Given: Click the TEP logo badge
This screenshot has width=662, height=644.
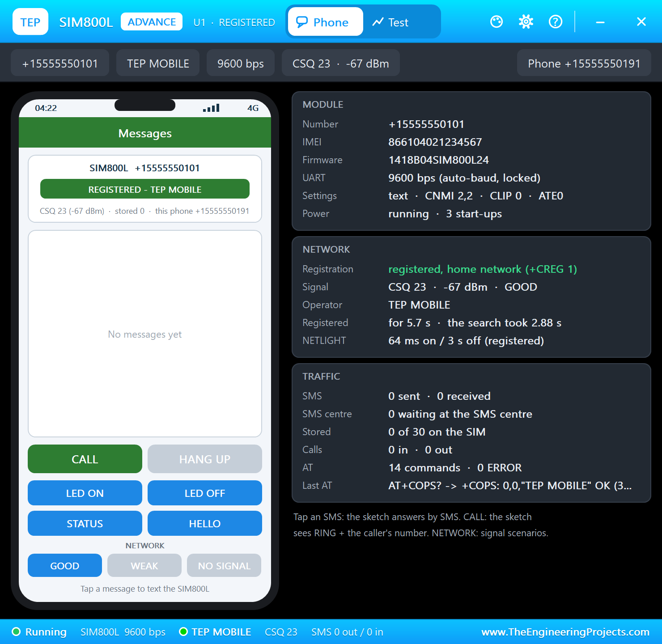Looking at the screenshot, I should tap(30, 21).
